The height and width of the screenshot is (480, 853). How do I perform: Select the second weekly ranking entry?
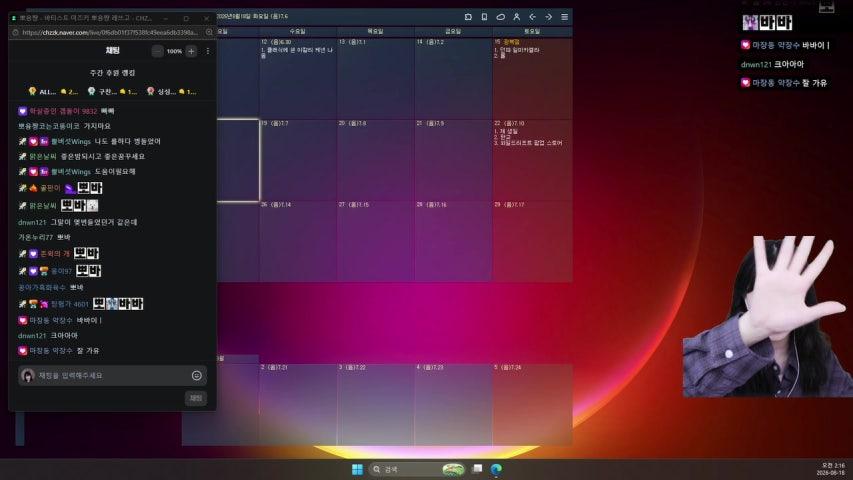(112, 91)
